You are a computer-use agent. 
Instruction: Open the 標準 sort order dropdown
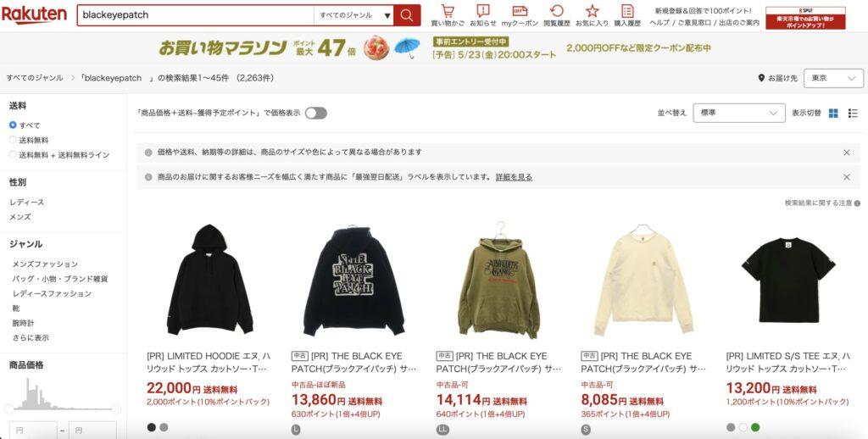click(739, 113)
